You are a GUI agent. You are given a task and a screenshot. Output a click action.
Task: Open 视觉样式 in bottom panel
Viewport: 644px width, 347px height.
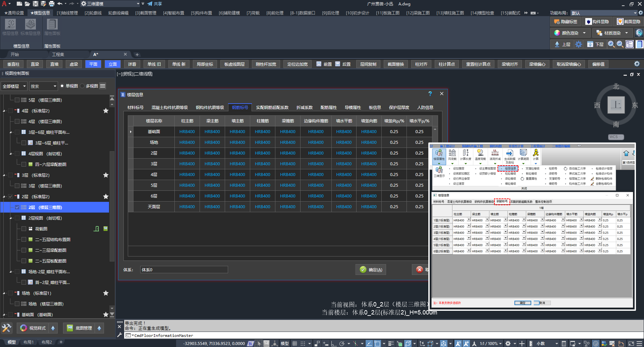pos(33,328)
